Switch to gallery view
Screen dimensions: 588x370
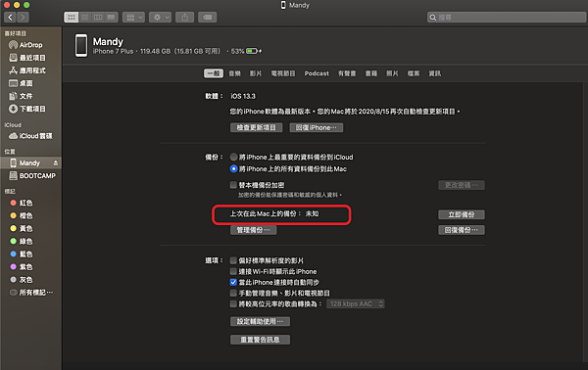pos(112,18)
